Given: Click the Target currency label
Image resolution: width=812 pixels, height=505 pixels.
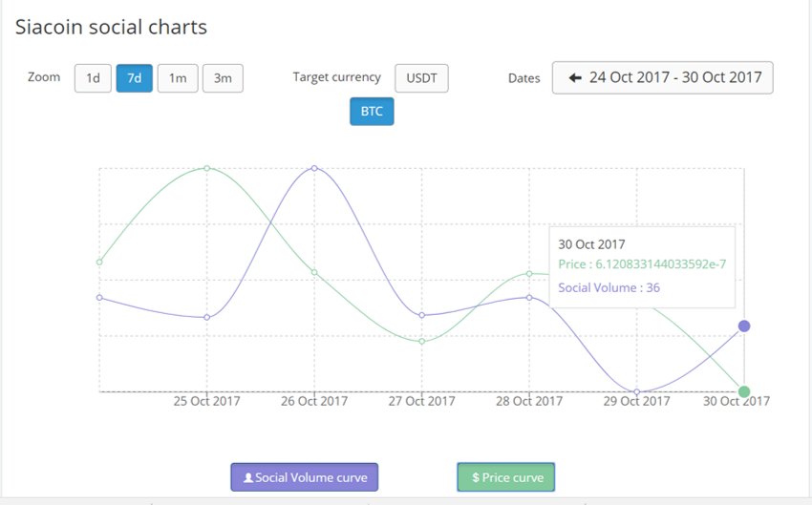Looking at the screenshot, I should 336,77.
